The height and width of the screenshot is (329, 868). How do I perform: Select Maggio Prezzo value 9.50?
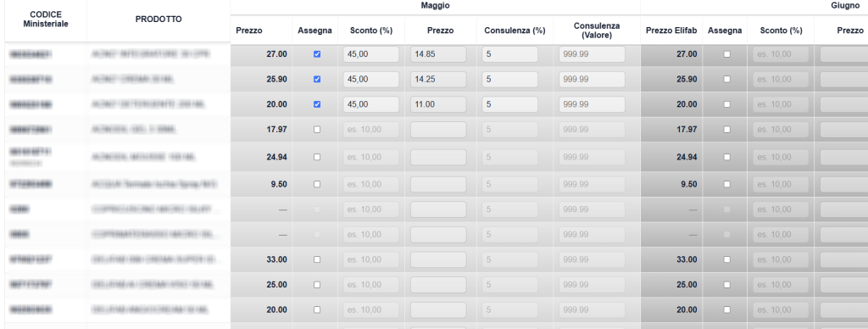(x=278, y=185)
